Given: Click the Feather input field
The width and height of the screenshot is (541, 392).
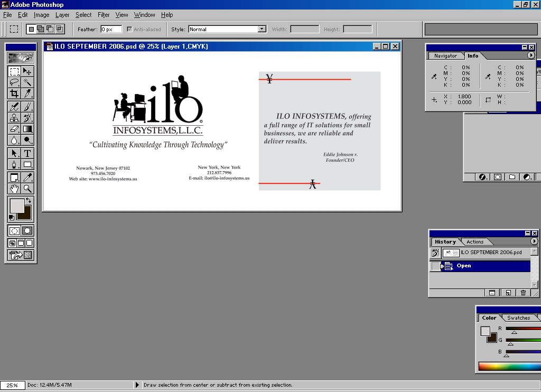Looking at the screenshot, I should click(111, 29).
